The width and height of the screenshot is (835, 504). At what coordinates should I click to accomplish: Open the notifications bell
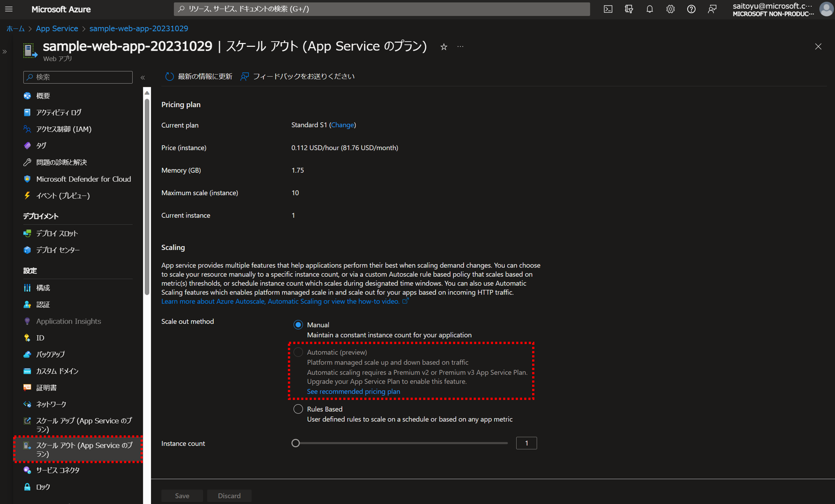649,9
